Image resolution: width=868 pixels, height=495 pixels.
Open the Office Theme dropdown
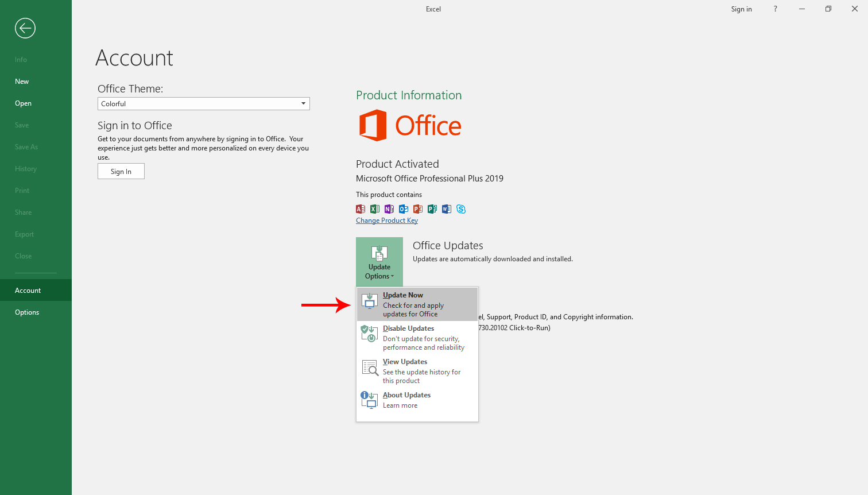pyautogui.click(x=204, y=104)
